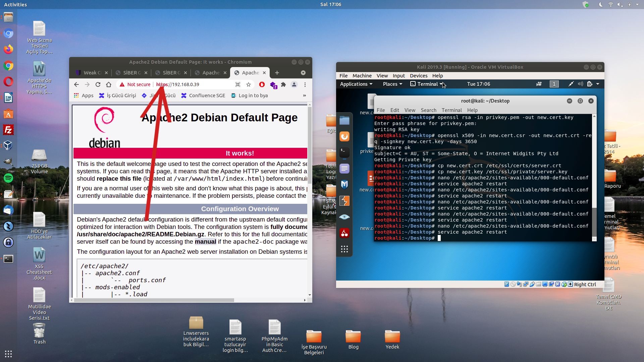
Task: Open the İş Gücü Girişi bookmark
Action: (x=117, y=96)
